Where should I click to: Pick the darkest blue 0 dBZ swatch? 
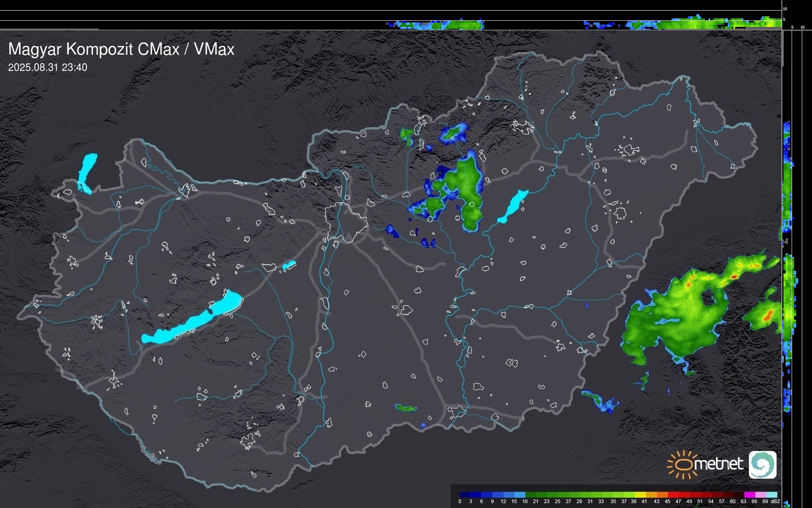click(x=465, y=495)
